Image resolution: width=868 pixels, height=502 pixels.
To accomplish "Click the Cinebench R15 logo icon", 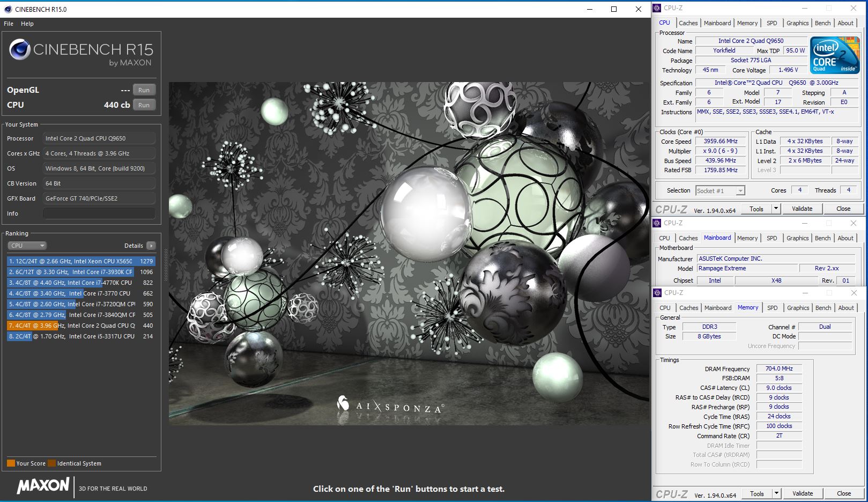I will click(x=19, y=50).
